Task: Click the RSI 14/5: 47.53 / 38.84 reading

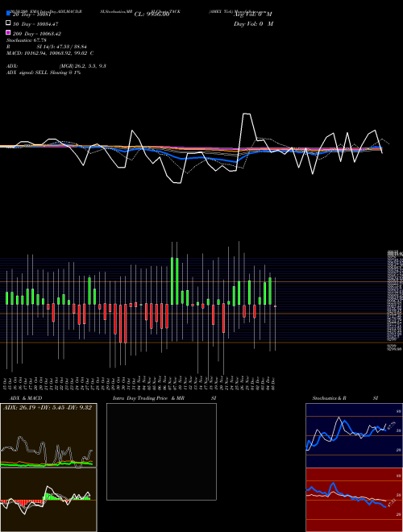Action: coord(47,47)
